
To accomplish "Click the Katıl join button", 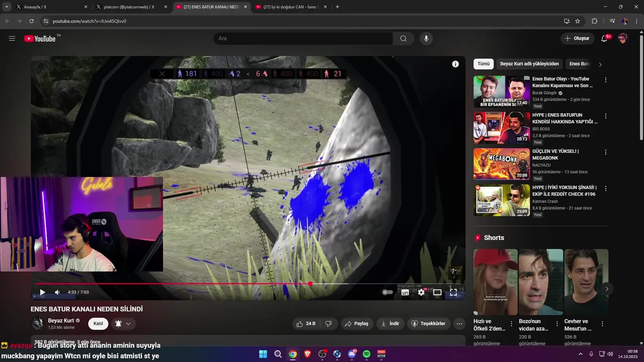I will 98,323.
